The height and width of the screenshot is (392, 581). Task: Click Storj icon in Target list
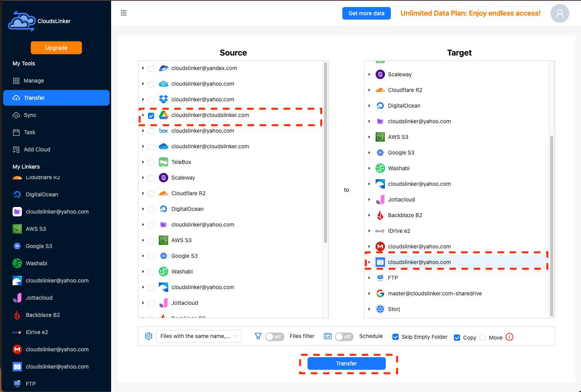380,309
